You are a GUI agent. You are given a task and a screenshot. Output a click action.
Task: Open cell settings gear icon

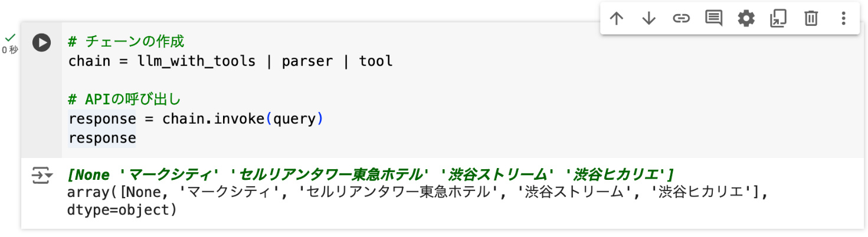coord(746,19)
